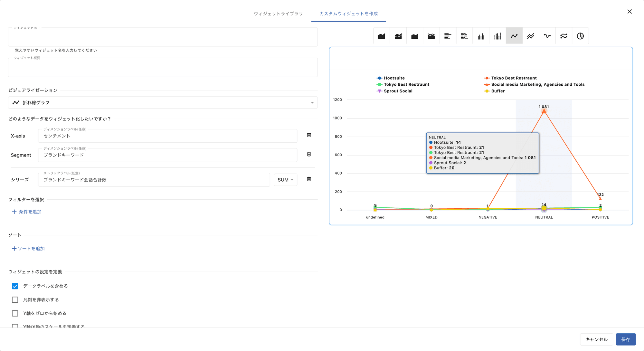The height and width of the screenshot is (351, 644).
Task: Open the SUM aggregation dropdown
Action: coord(285,180)
